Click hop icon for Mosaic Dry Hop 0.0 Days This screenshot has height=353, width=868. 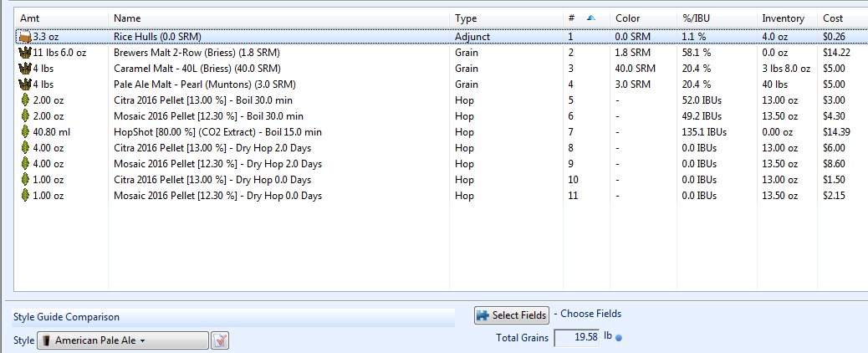25,196
